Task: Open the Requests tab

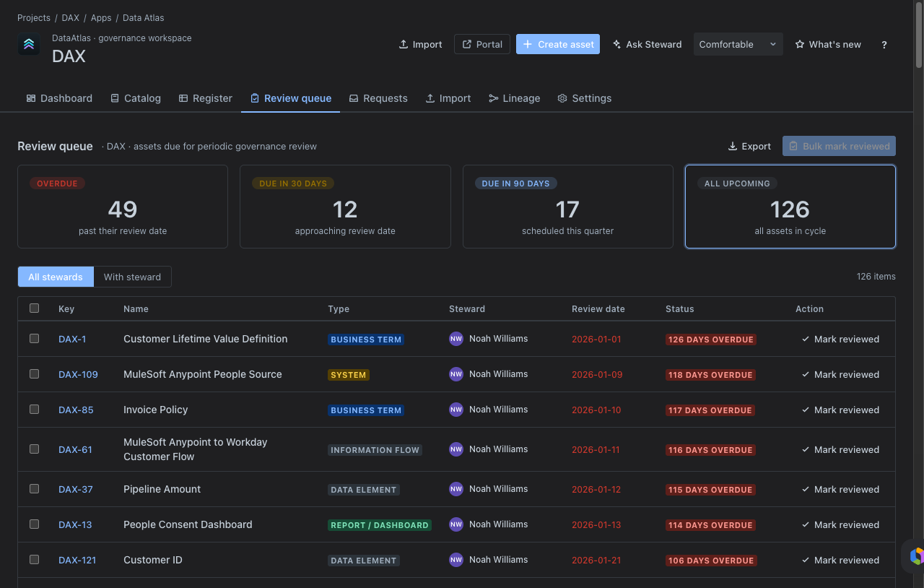Action: tap(378, 98)
